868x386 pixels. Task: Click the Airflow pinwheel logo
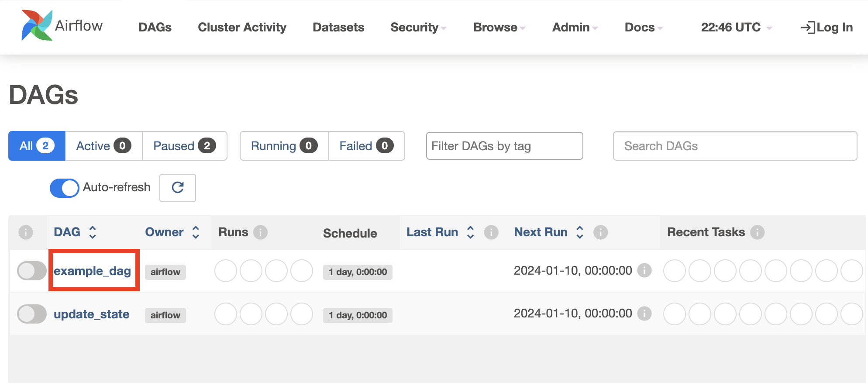tap(37, 25)
